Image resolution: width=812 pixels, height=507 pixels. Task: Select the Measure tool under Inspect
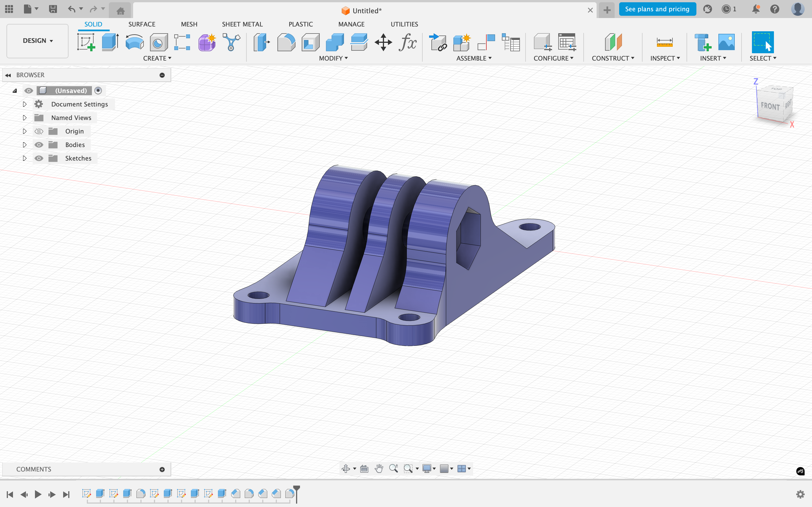pyautogui.click(x=664, y=42)
